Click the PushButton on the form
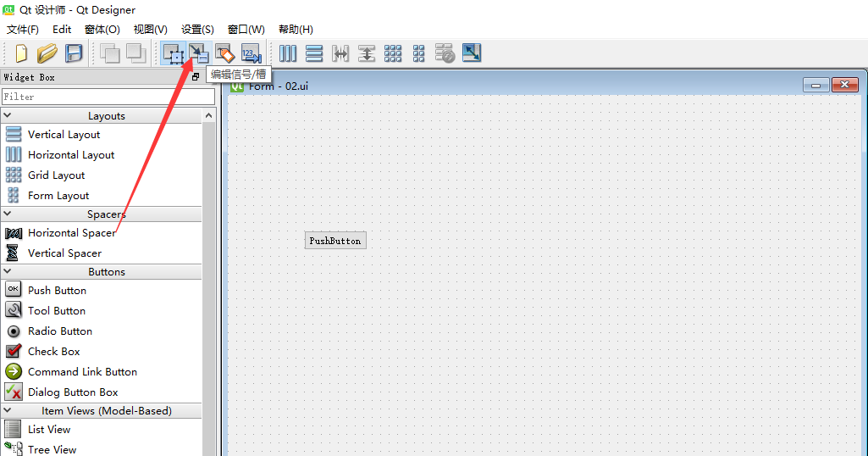 click(335, 241)
